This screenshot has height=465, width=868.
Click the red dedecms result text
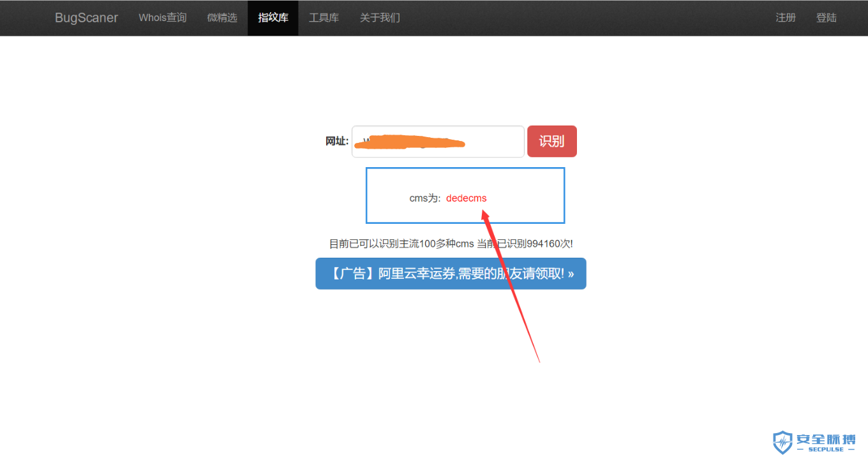[x=467, y=198]
